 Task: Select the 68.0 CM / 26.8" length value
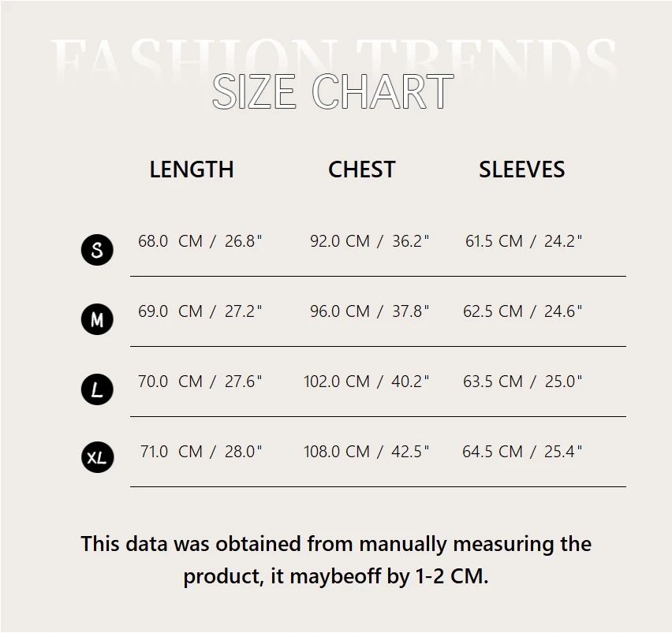click(200, 241)
